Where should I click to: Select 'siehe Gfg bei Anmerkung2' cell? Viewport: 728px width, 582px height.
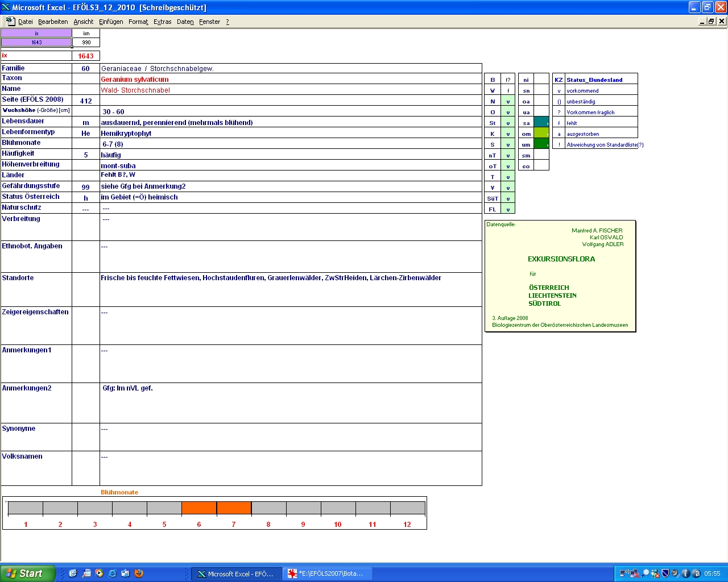click(x=291, y=186)
